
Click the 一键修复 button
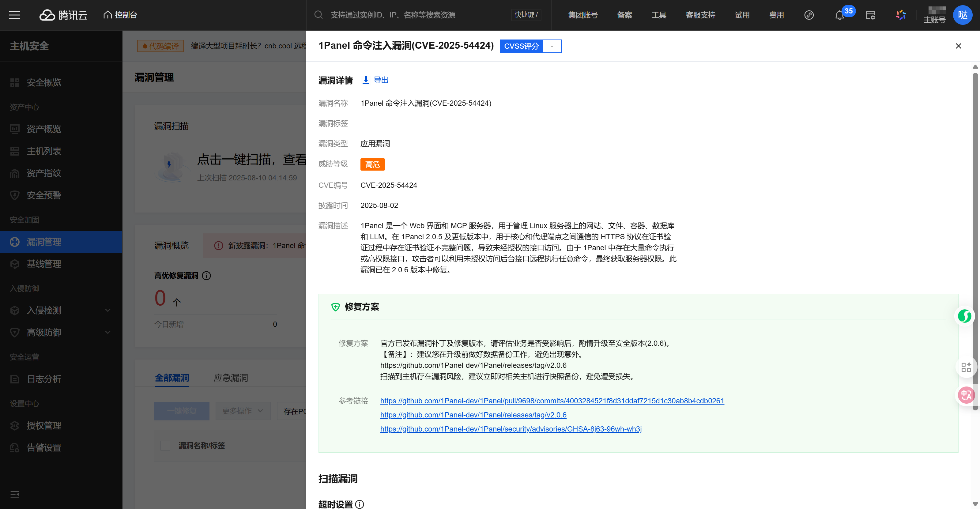coord(182,411)
